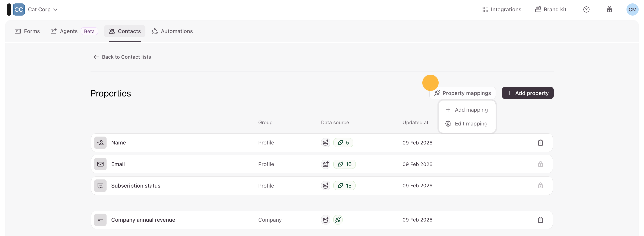The image size is (644, 236).
Task: Select Add mapping from the menu
Action: coord(467,110)
